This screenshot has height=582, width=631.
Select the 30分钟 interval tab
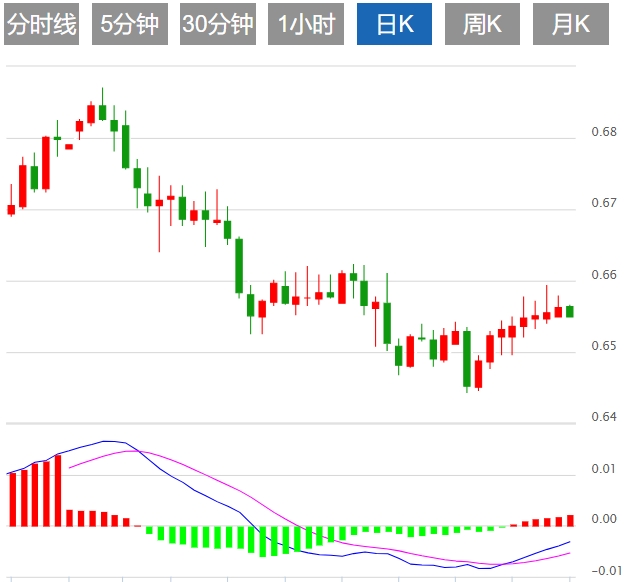pos(218,24)
